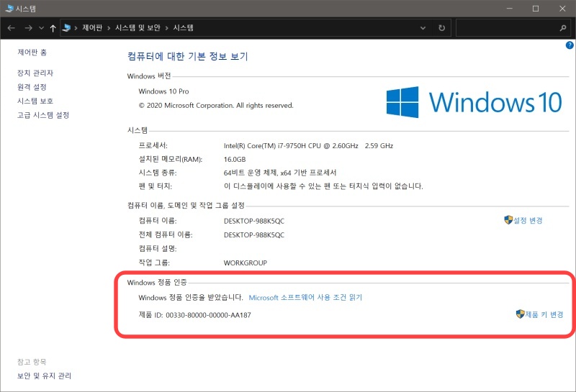Open 고급 시스템 설정 link
Viewport: 576px width, 392px height.
(x=43, y=115)
